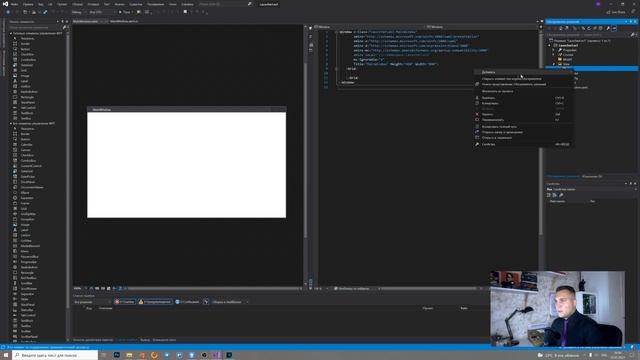
Task: Pick the RichTextBox control in toolbox
Action: click(x=28, y=278)
